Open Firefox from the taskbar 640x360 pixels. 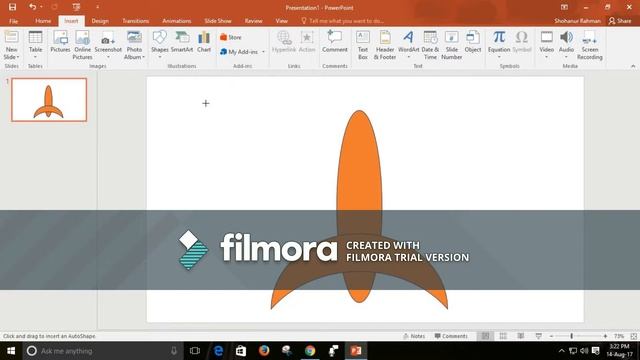click(x=264, y=351)
